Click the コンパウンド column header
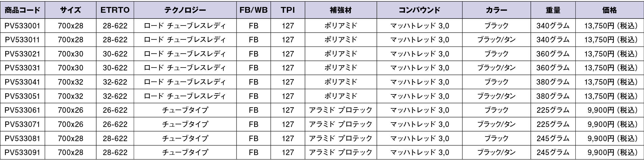The height and width of the screenshot is (162, 644). click(x=419, y=10)
